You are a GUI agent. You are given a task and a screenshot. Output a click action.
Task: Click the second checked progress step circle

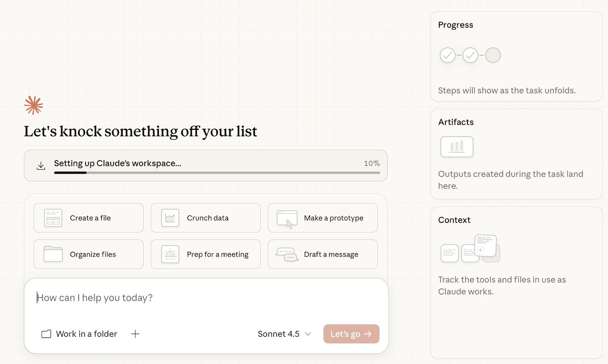(x=470, y=55)
